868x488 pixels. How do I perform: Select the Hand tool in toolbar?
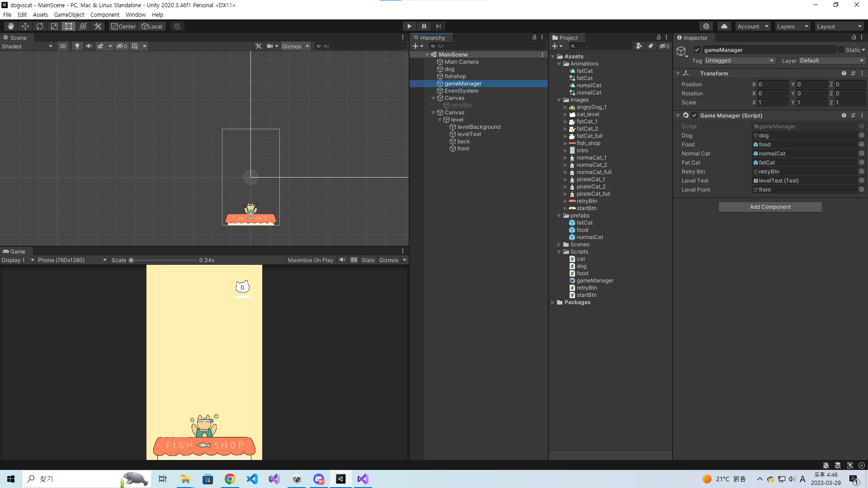click(11, 26)
